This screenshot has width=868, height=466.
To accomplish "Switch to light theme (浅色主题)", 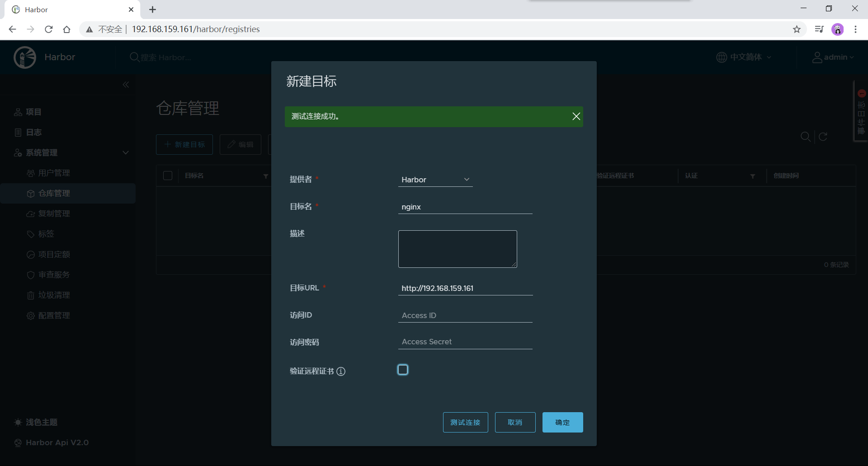I will click(x=36, y=422).
